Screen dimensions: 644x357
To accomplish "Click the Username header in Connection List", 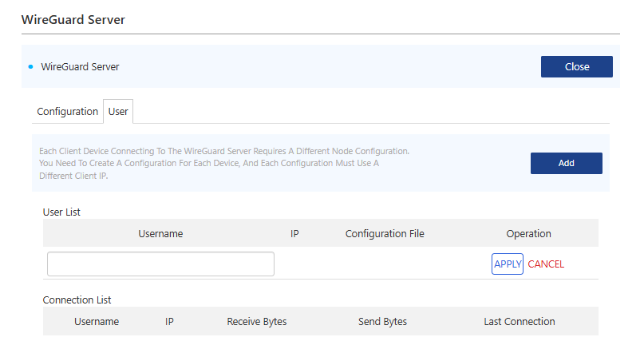I will 97,322.
